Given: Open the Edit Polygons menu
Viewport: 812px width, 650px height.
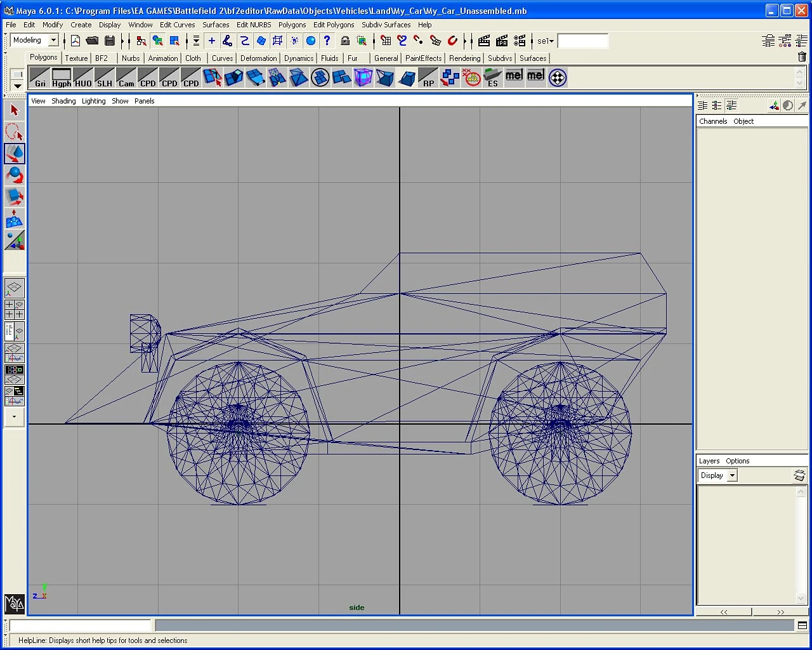Looking at the screenshot, I should 334,25.
